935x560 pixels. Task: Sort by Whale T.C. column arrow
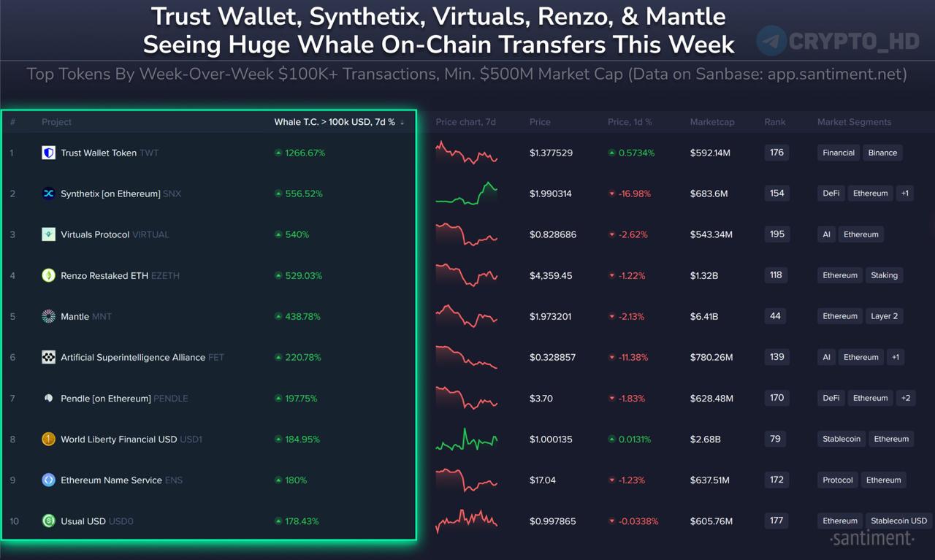click(x=402, y=123)
